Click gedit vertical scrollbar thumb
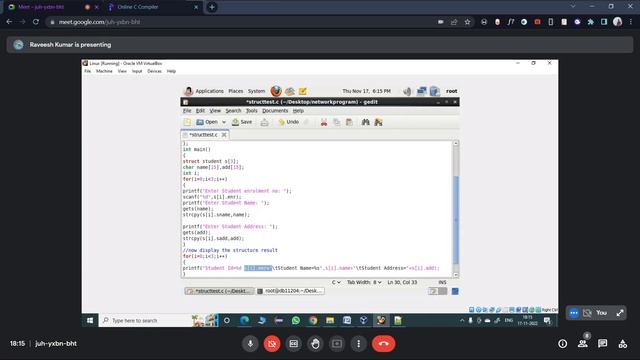The height and width of the screenshot is (360, 640). click(x=456, y=220)
